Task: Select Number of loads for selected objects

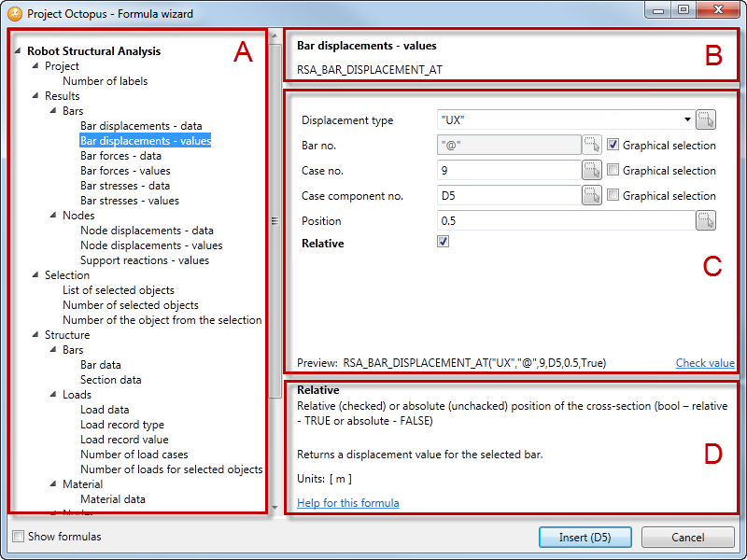Action: [x=172, y=469]
